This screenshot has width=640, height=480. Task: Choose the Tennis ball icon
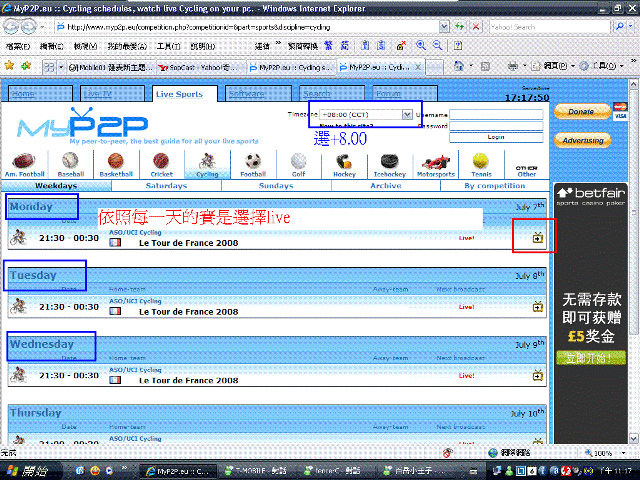(x=481, y=165)
